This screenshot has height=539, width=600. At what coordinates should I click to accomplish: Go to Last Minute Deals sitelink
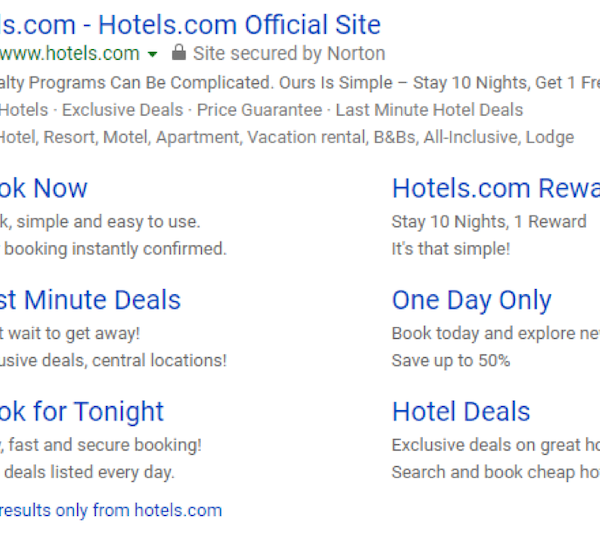[x=90, y=300]
